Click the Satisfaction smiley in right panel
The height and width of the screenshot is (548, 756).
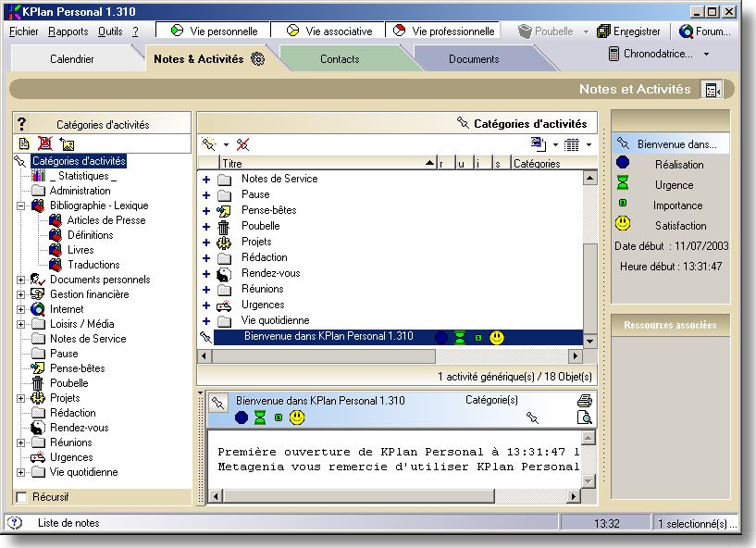click(623, 223)
